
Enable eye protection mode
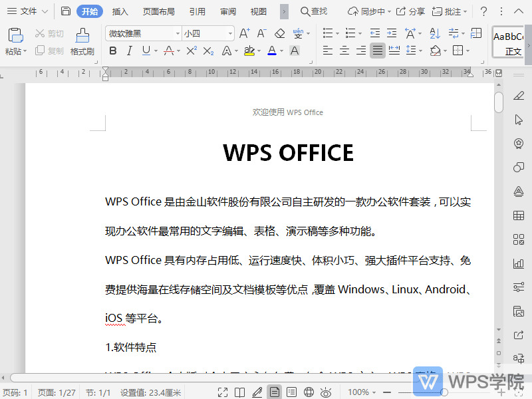326,392
